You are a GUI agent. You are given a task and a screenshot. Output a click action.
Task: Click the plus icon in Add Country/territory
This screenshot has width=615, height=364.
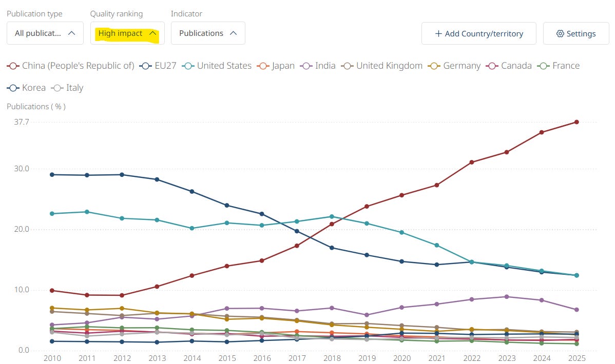coord(438,34)
